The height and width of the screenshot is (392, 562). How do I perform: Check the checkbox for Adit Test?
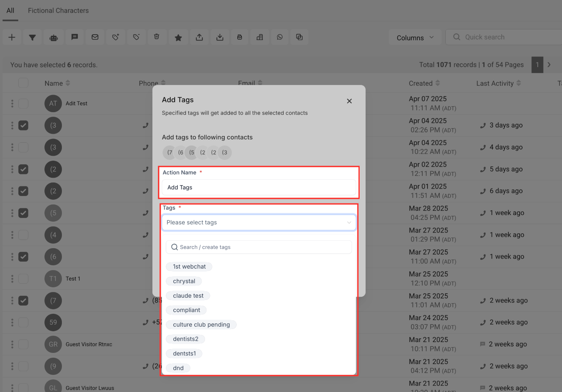click(23, 104)
